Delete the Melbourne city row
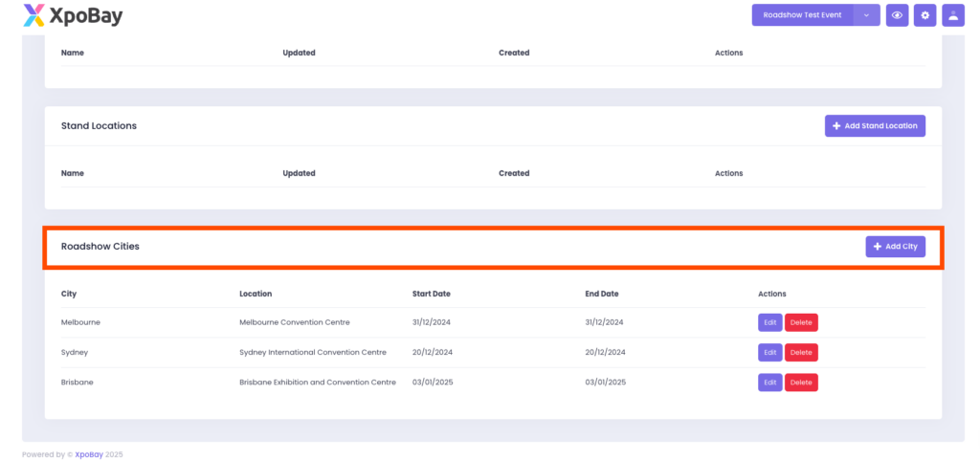This screenshot has height=460, width=980. (801, 322)
